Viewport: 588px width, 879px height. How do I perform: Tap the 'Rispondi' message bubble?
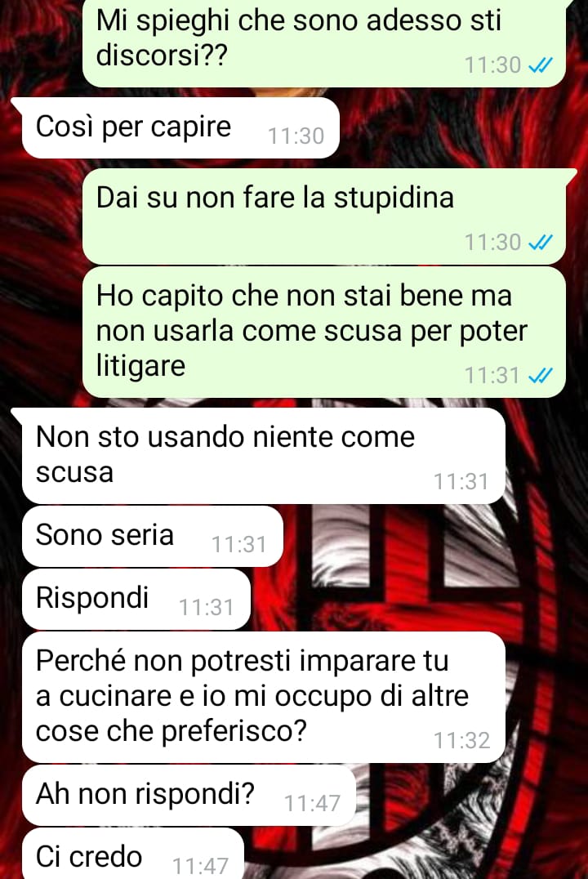[x=136, y=600]
